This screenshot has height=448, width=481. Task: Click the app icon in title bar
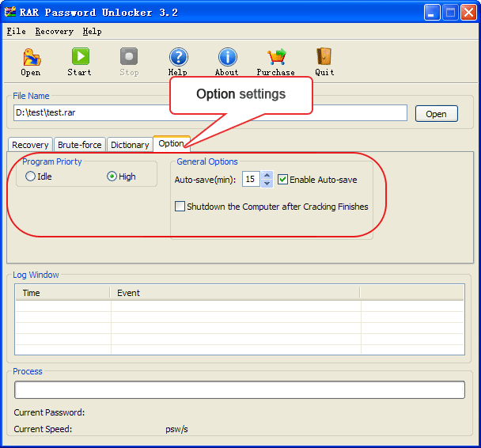coord(10,12)
